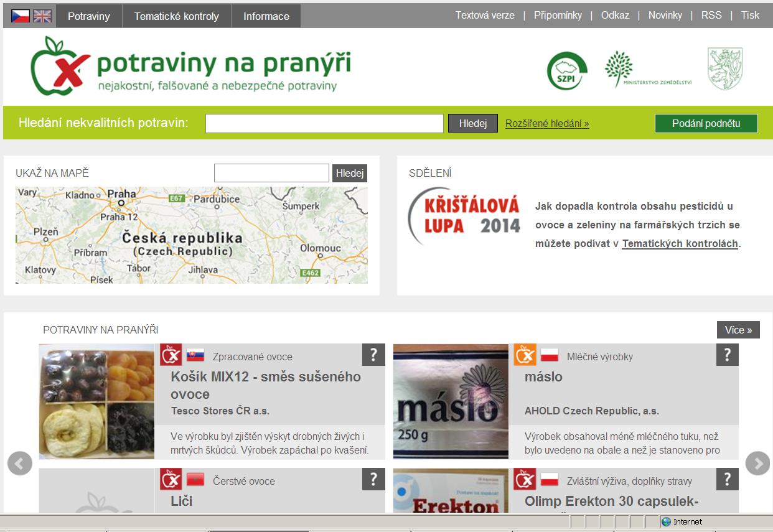This screenshot has height=532, width=773.
Task: Click the main food search input field
Action: point(324,123)
